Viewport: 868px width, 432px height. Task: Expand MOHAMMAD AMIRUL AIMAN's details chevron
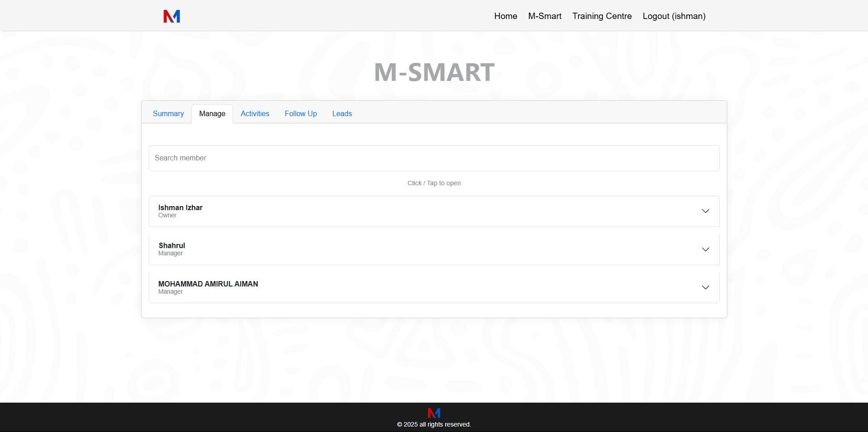[706, 287]
